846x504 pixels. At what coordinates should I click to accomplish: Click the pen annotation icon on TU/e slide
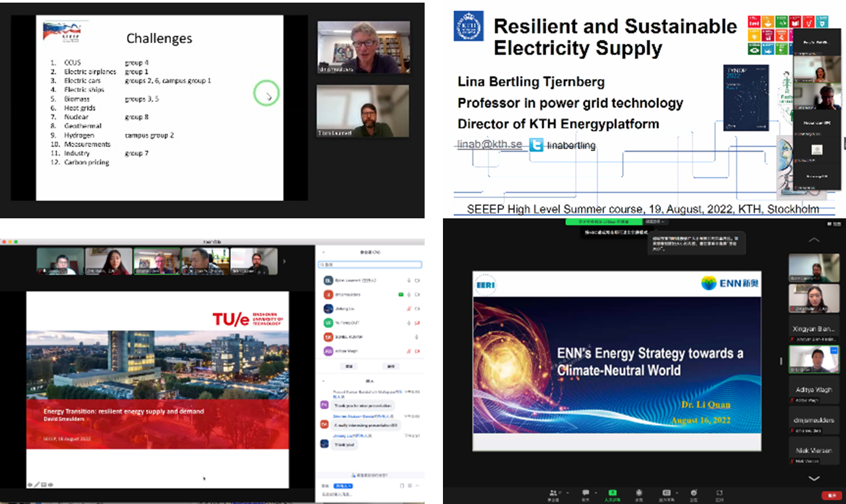click(x=37, y=484)
